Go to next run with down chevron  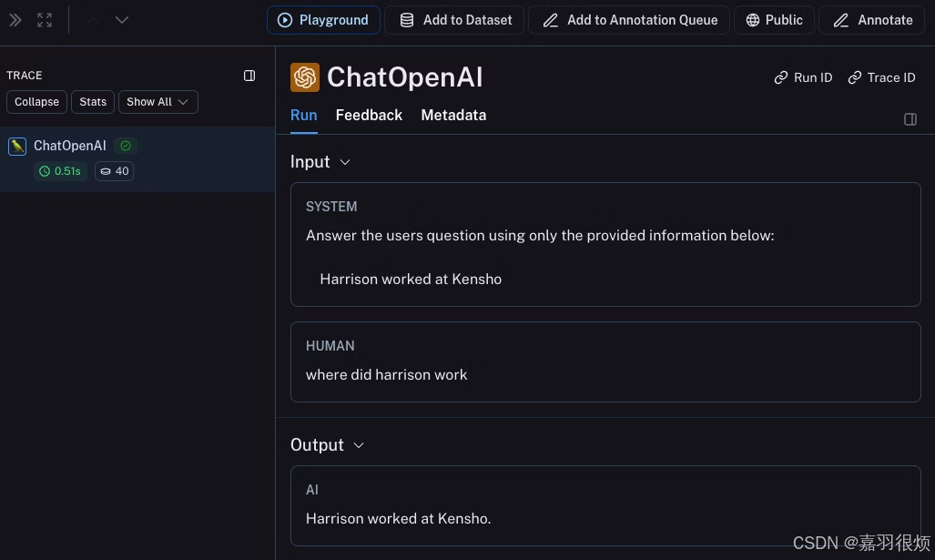pos(122,20)
